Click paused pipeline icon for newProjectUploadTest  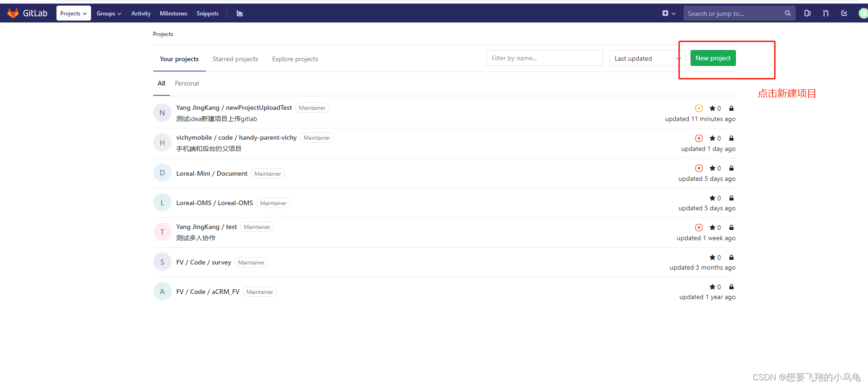click(699, 108)
